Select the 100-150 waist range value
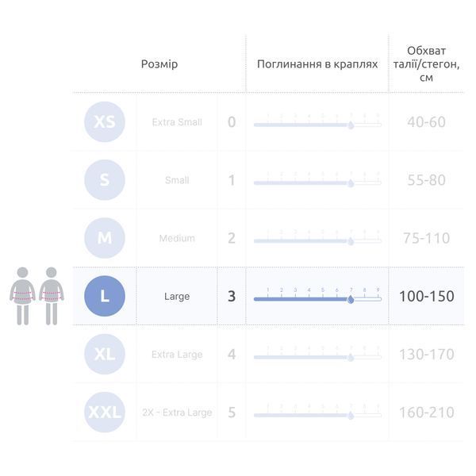 coord(427,296)
